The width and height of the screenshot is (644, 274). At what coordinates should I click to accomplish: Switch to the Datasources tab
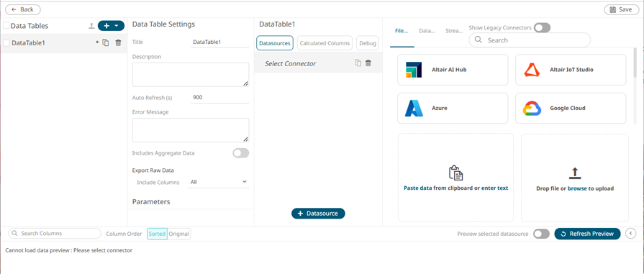(x=275, y=42)
